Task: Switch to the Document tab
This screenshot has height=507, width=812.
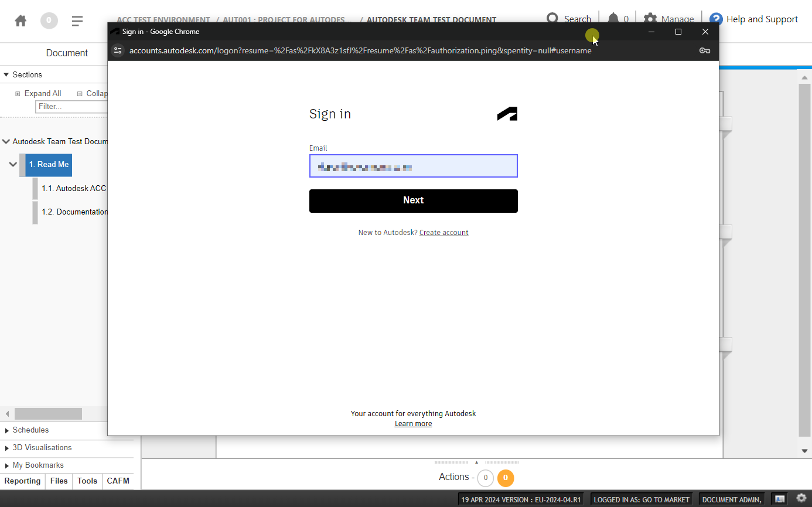Action: 67,53
